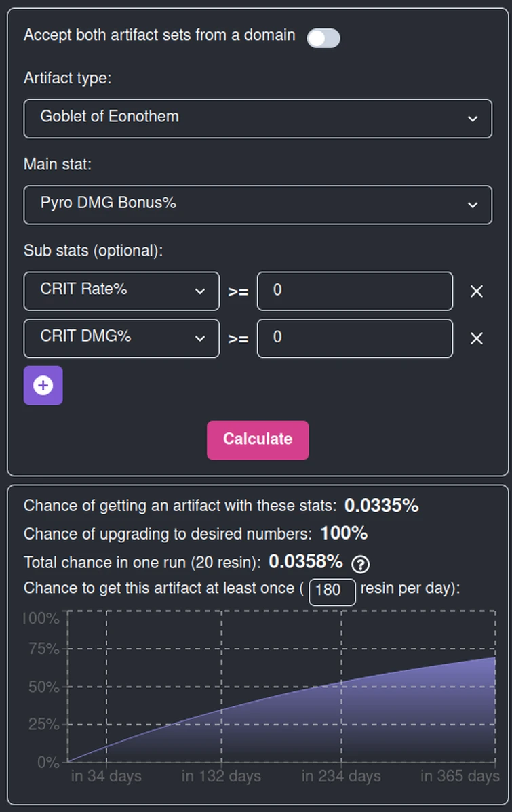Focus the CRIT DMG% minimum value field
This screenshot has width=512, height=812.
(x=354, y=338)
